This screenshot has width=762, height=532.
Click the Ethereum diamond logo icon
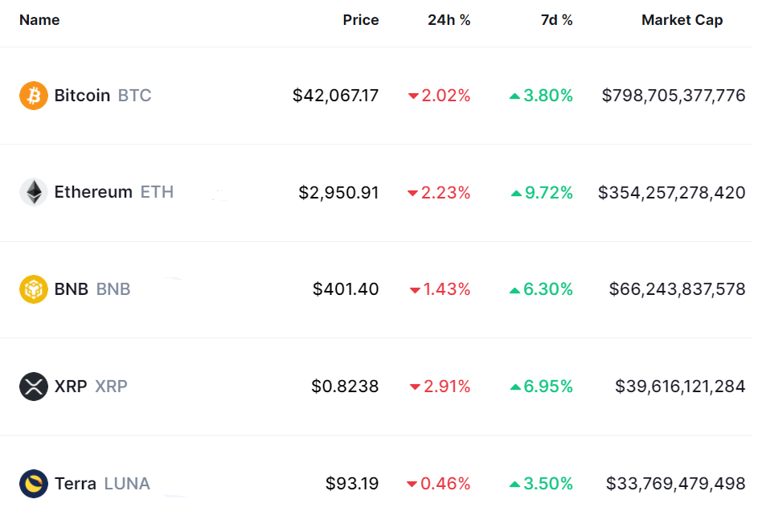[34, 192]
